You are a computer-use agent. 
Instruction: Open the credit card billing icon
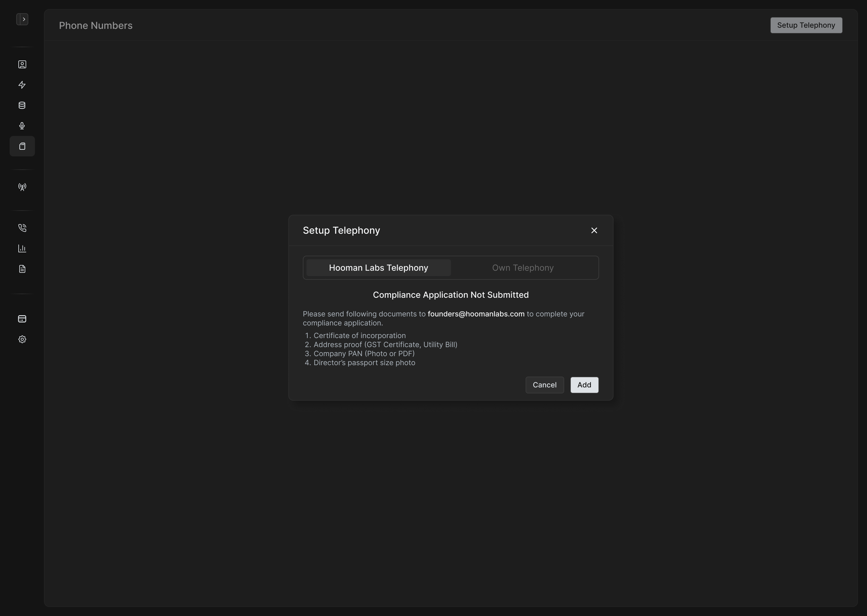coord(22,319)
